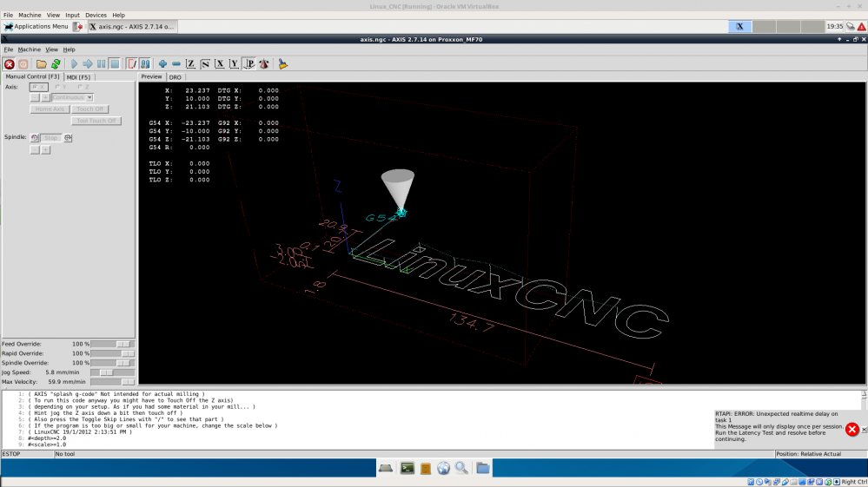Switch to perspective view P icon
868x487 pixels.
coord(248,63)
